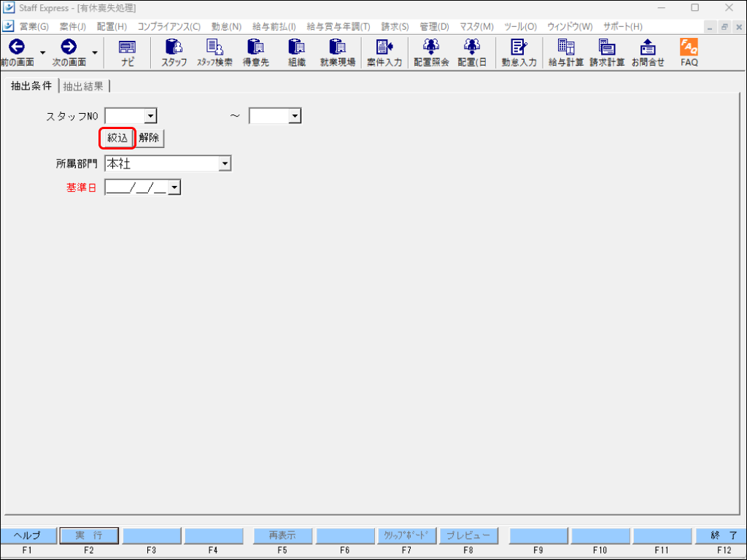Go back to the previous screen (前の画面)
Image resolution: width=747 pixels, height=560 pixels.
(x=18, y=52)
